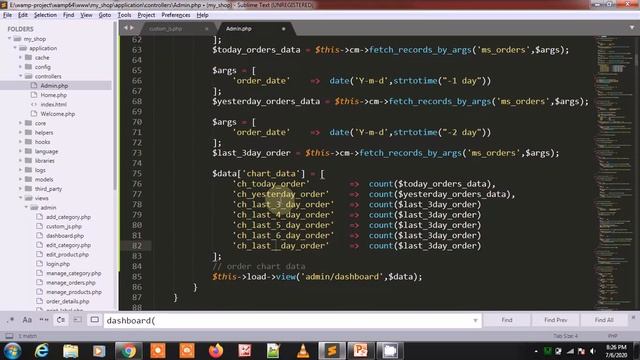Switch to Google Chrome in taskbar
Image resolution: width=640 pixels, height=360 pixels.
pyautogui.click(x=128, y=351)
